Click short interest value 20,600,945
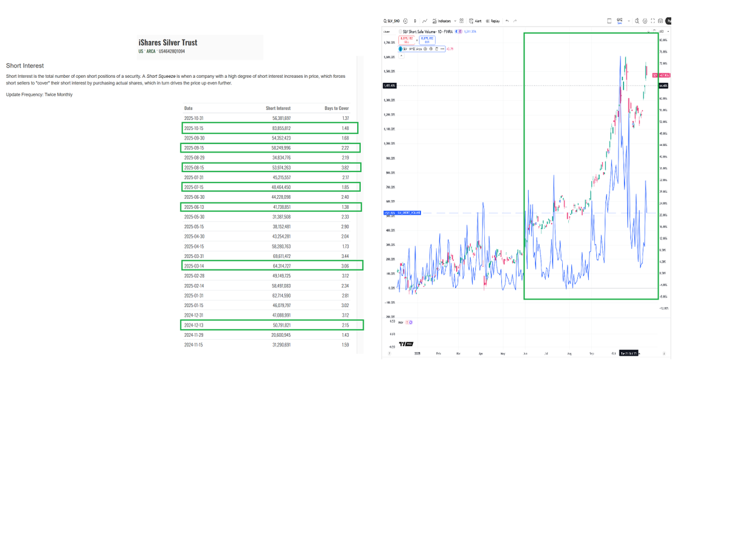The width and height of the screenshot is (730, 560). point(281,335)
